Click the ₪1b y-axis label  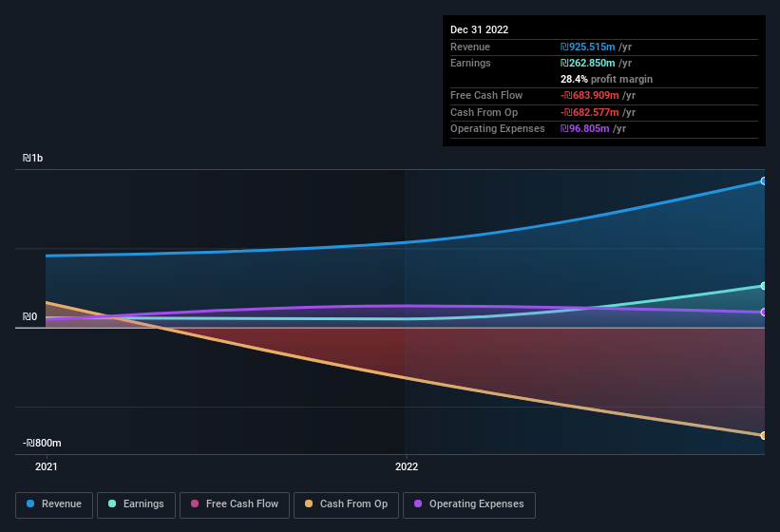click(33, 158)
